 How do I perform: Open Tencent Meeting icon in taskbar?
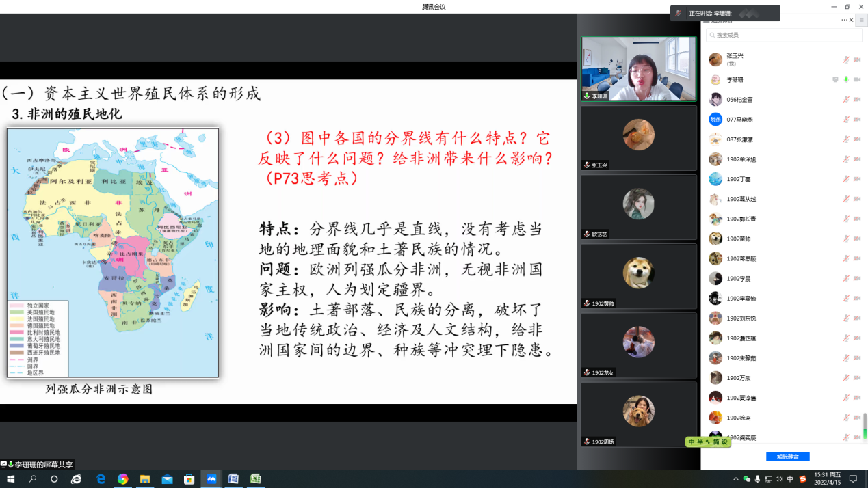(211, 479)
